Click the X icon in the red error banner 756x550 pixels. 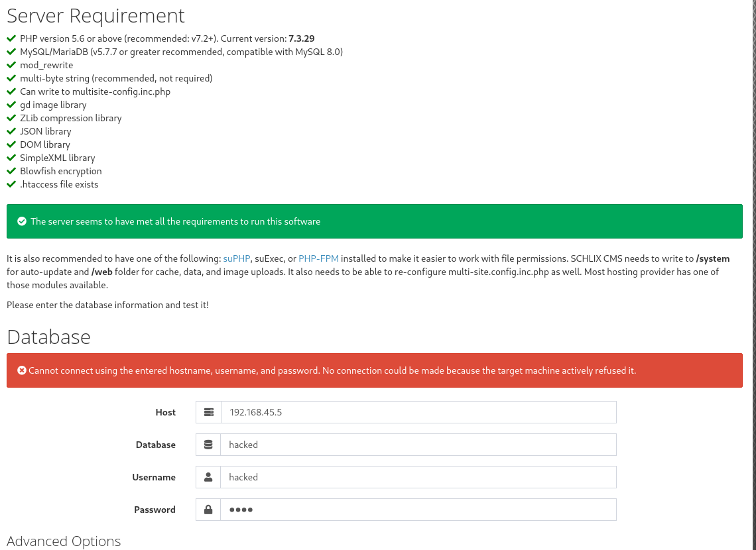[22, 370]
